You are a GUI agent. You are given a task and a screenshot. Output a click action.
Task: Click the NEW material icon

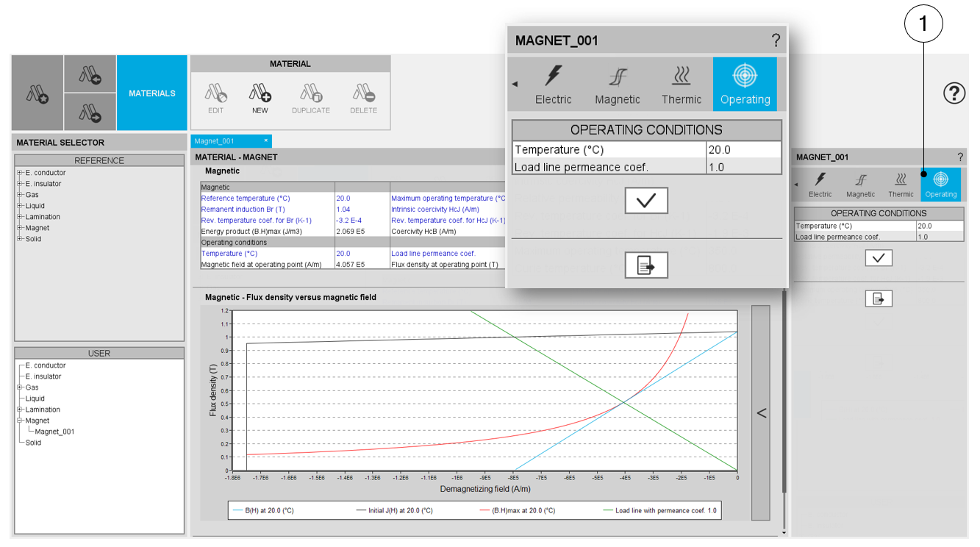(x=260, y=93)
